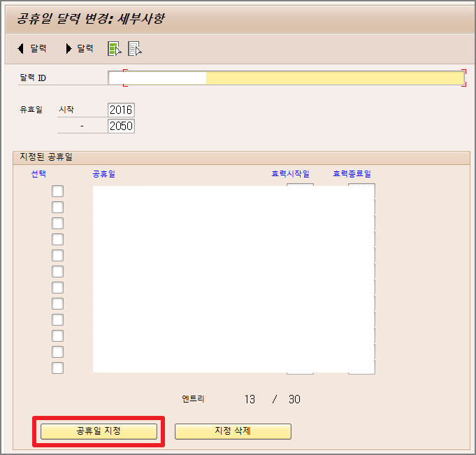Click the 선택 column header
The image size is (476, 455).
click(38, 174)
